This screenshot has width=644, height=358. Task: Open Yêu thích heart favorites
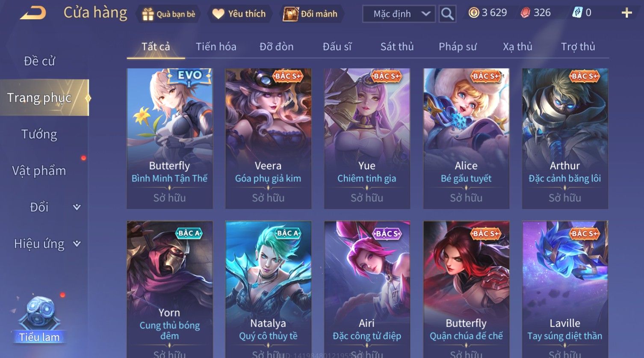[x=218, y=14]
